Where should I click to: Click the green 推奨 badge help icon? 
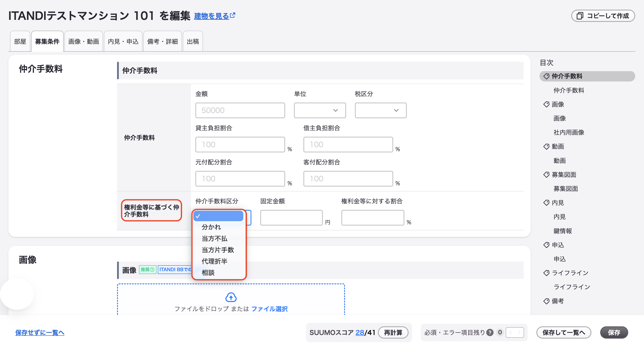coord(152,270)
